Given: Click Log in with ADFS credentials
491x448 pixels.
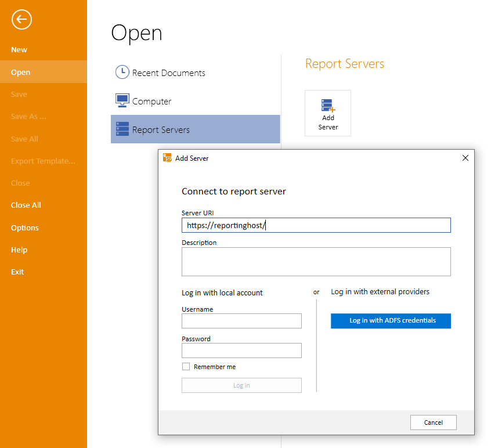Looking at the screenshot, I should (x=391, y=321).
